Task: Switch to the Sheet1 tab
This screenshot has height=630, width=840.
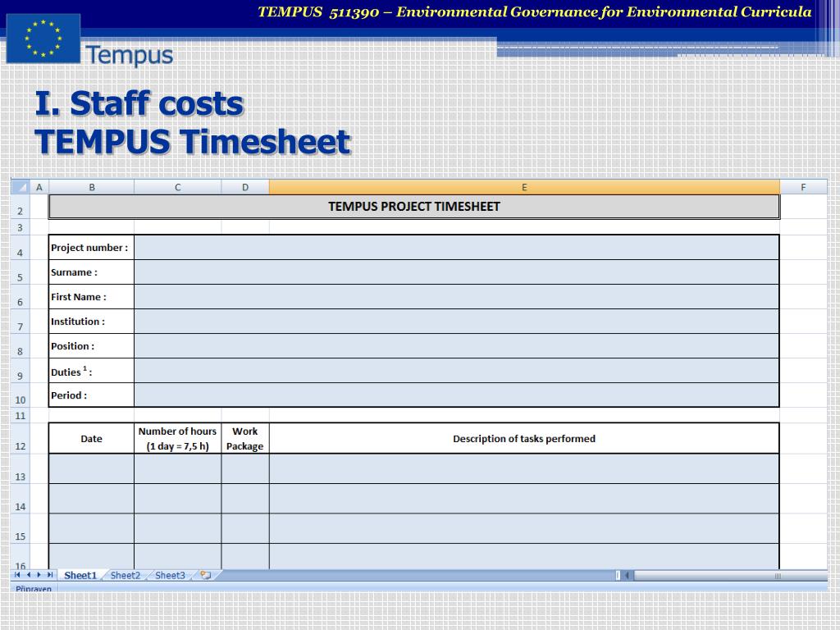Action: point(80,575)
